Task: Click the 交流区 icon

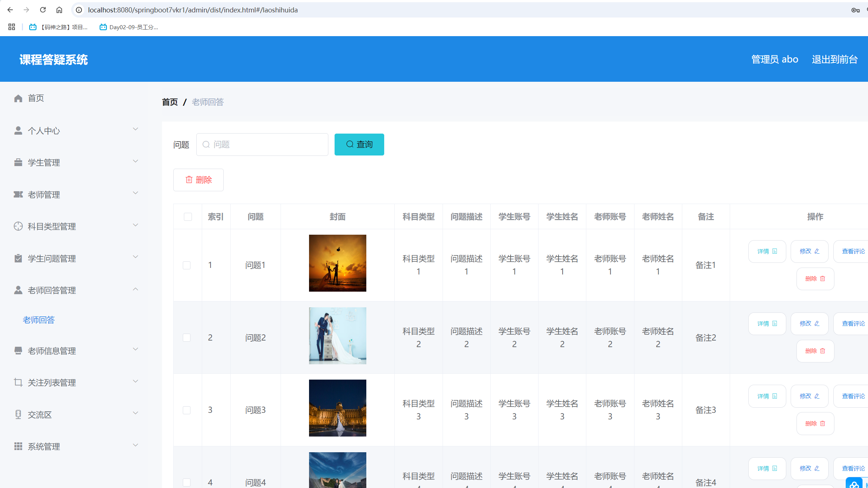Action: tap(18, 415)
